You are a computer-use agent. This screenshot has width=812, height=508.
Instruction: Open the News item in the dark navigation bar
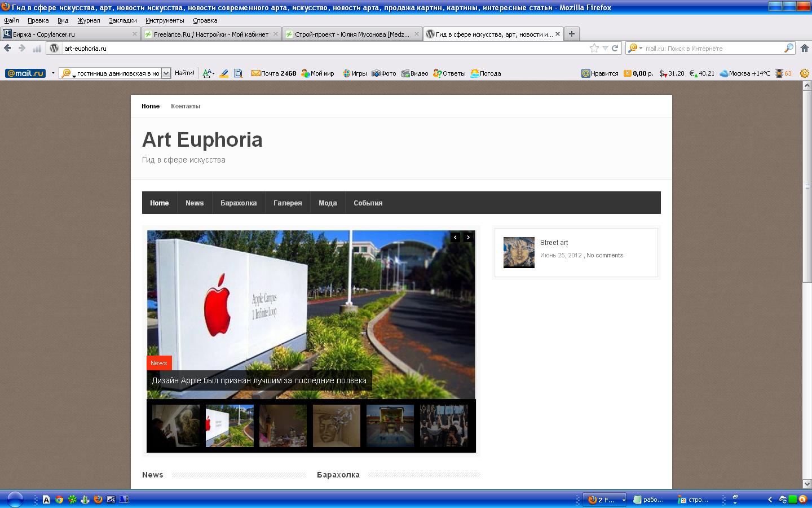[x=195, y=203]
